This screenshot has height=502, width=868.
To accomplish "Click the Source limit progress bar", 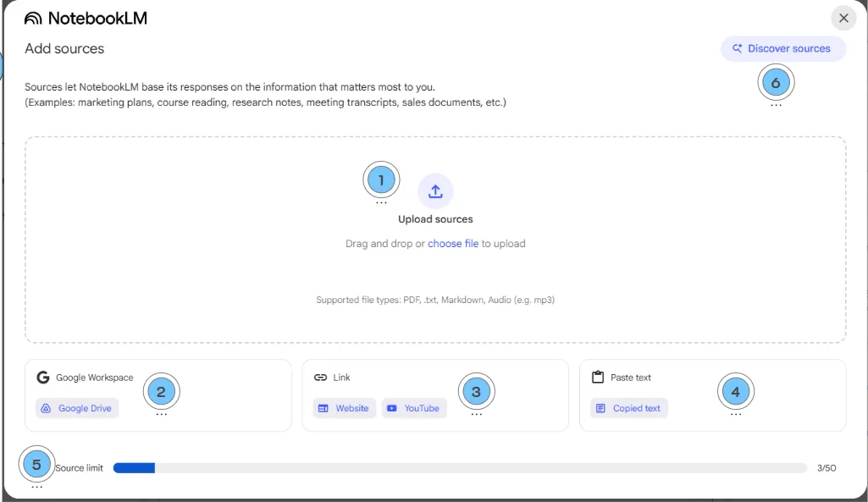I will [461, 467].
